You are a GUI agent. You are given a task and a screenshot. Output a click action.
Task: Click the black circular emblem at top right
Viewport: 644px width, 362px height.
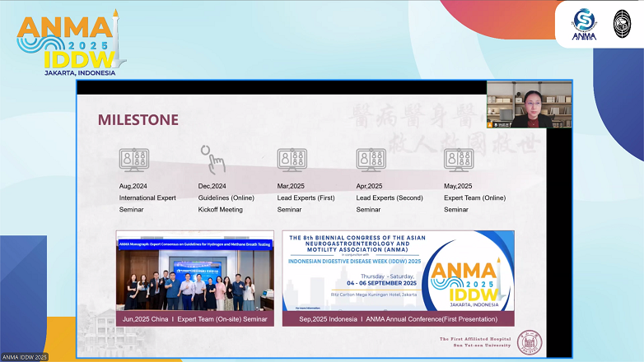click(x=622, y=24)
